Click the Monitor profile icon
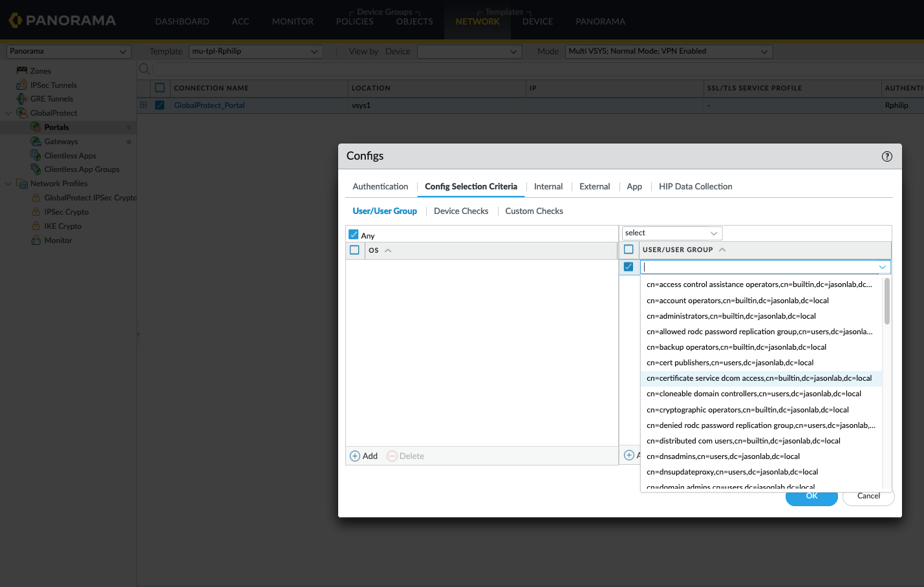The height and width of the screenshot is (587, 924). 36,240
